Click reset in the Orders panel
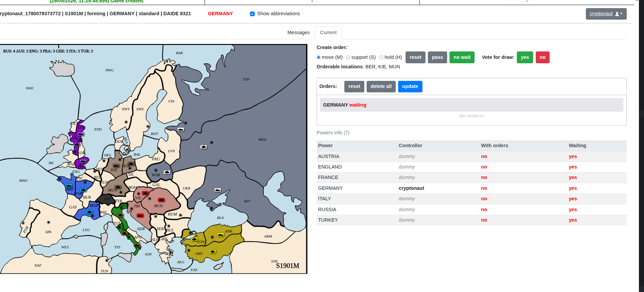 354,86
